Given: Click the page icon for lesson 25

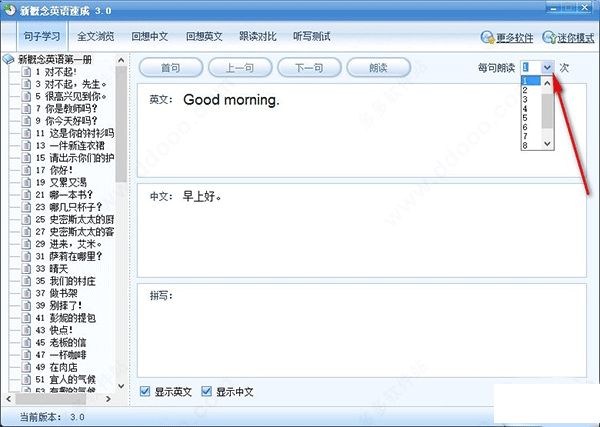Looking at the screenshot, I should [x=26, y=220].
